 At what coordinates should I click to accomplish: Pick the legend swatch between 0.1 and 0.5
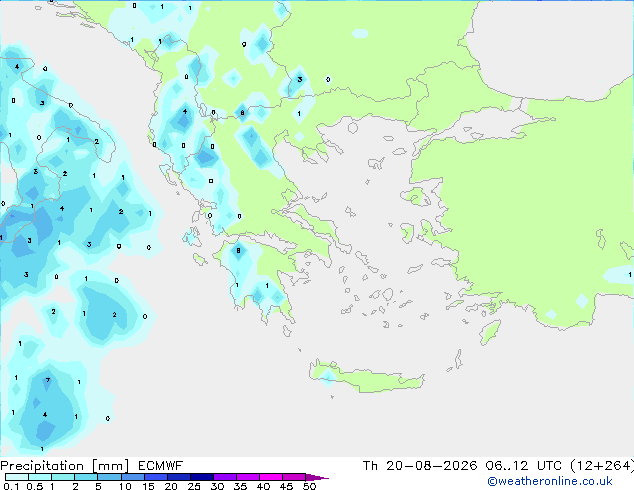tap(17, 477)
